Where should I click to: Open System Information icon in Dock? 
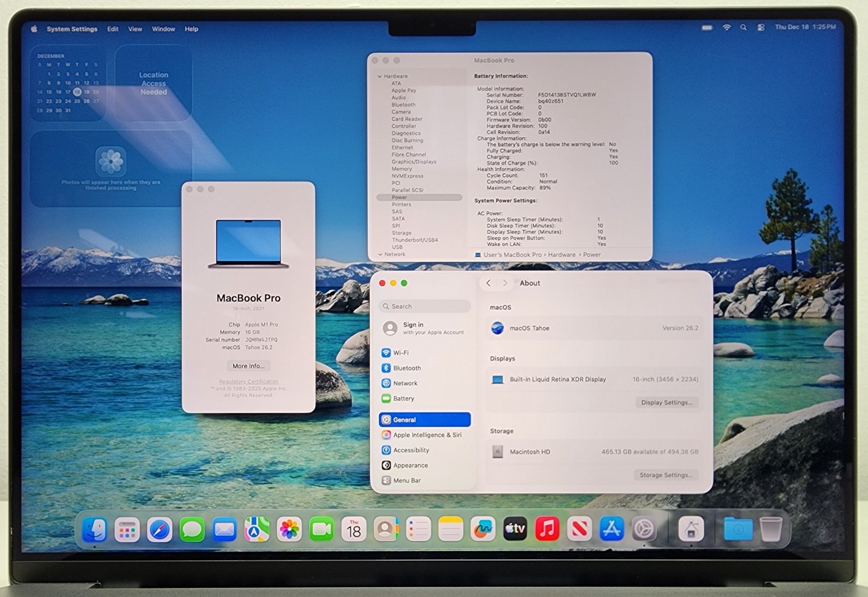tap(691, 529)
